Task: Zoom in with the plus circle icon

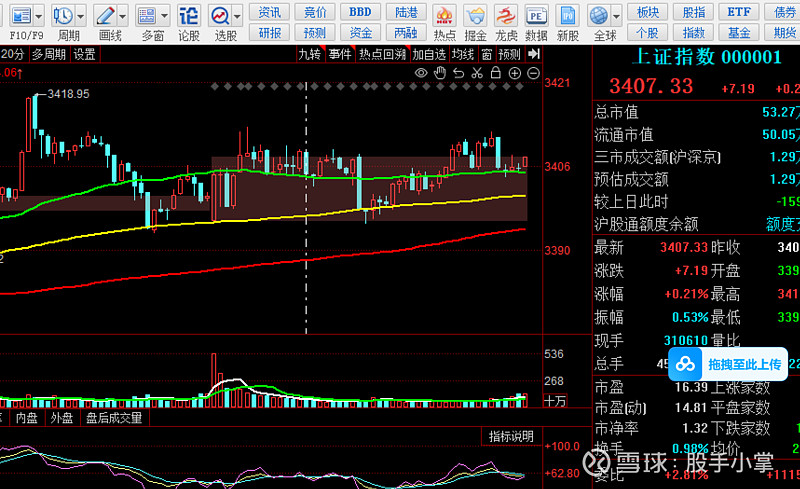Action: (x=515, y=74)
